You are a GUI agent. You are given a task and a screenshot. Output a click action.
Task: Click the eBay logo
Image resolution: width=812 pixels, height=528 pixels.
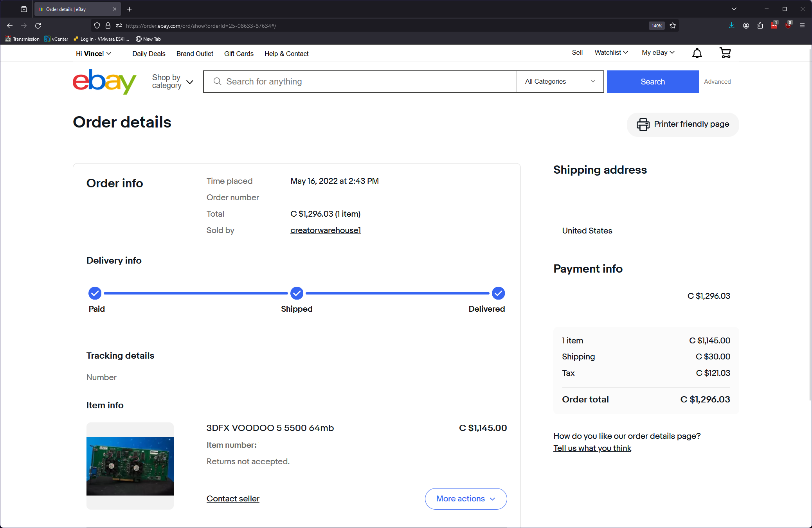coord(104,81)
